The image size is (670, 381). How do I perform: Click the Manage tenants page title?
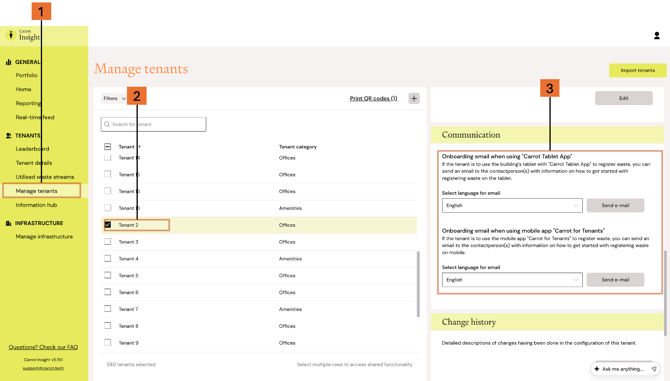pos(141,69)
